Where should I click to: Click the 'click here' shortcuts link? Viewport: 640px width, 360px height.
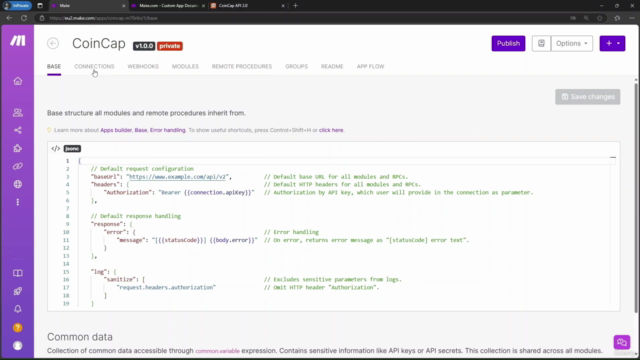point(331,130)
